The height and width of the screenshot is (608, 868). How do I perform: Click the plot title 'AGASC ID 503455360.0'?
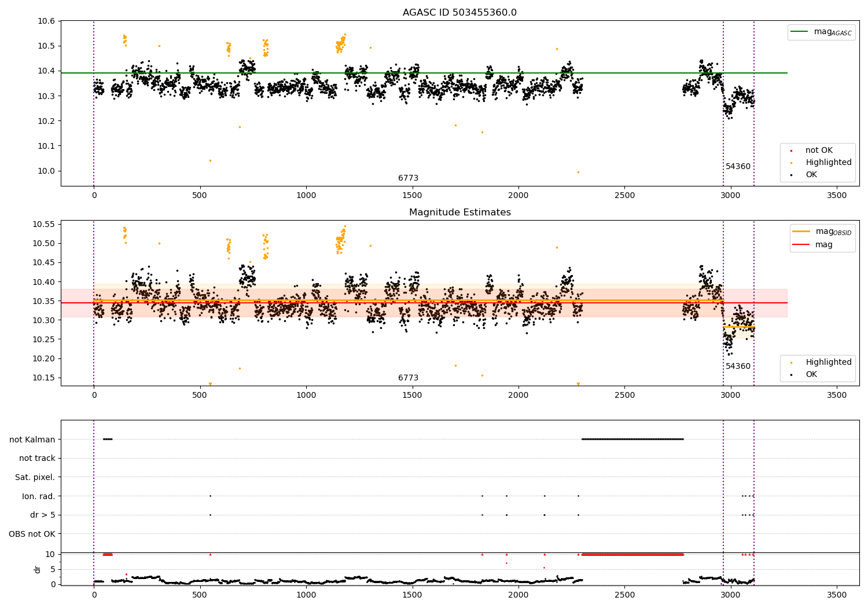(459, 13)
